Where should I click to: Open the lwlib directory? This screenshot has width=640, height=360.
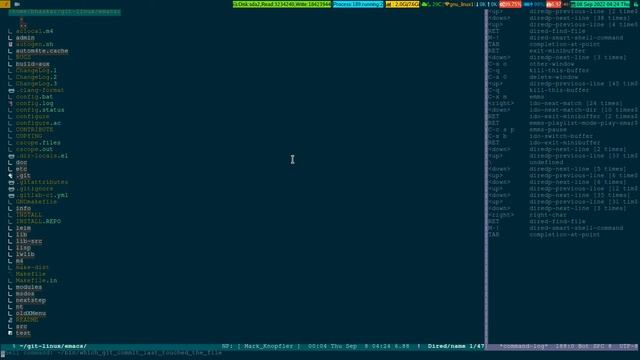pos(25,254)
